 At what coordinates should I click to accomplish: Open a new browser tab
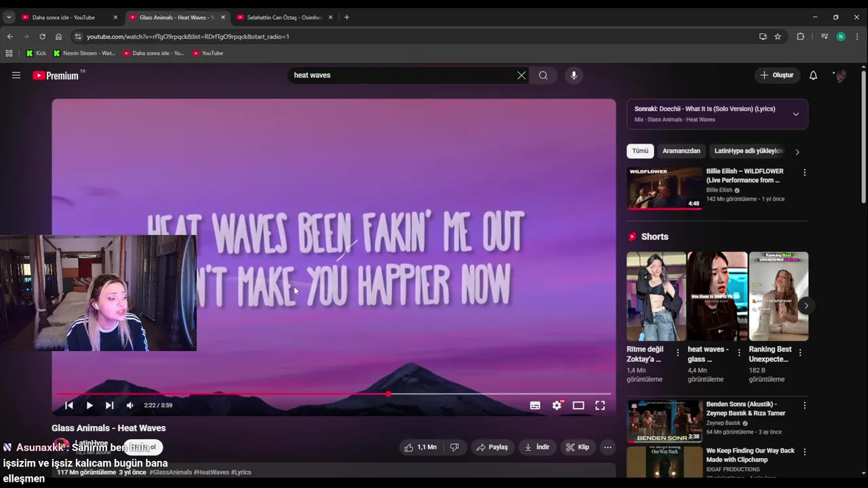click(x=347, y=17)
